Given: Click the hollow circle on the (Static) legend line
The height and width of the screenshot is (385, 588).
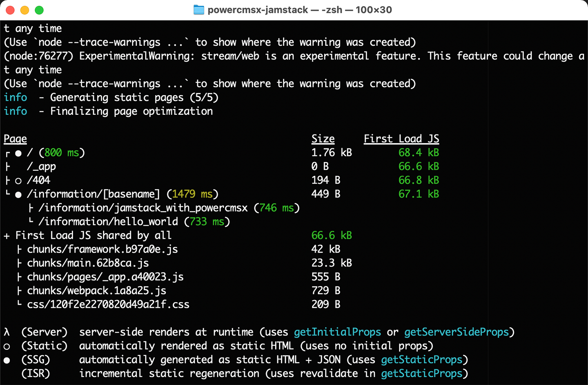Looking at the screenshot, I should 7,346.
